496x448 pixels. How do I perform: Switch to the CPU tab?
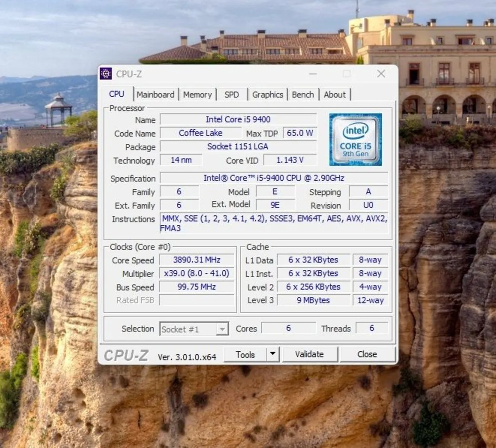coord(117,94)
